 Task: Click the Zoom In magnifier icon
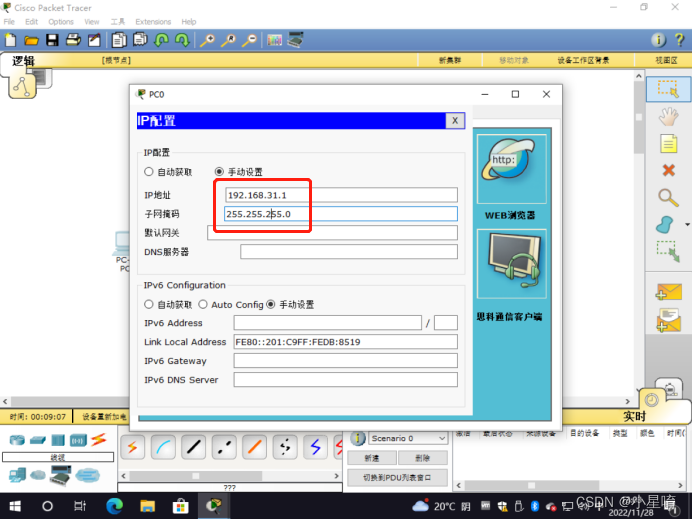(207, 40)
